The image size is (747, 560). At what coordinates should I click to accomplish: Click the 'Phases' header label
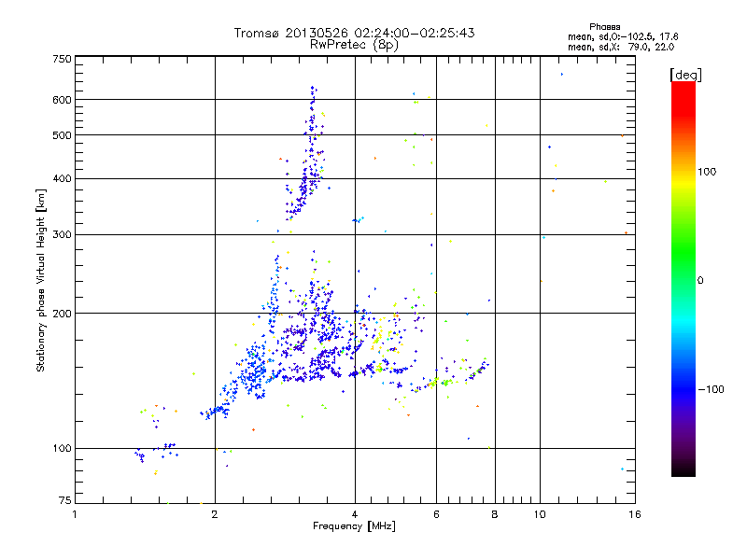[604, 27]
